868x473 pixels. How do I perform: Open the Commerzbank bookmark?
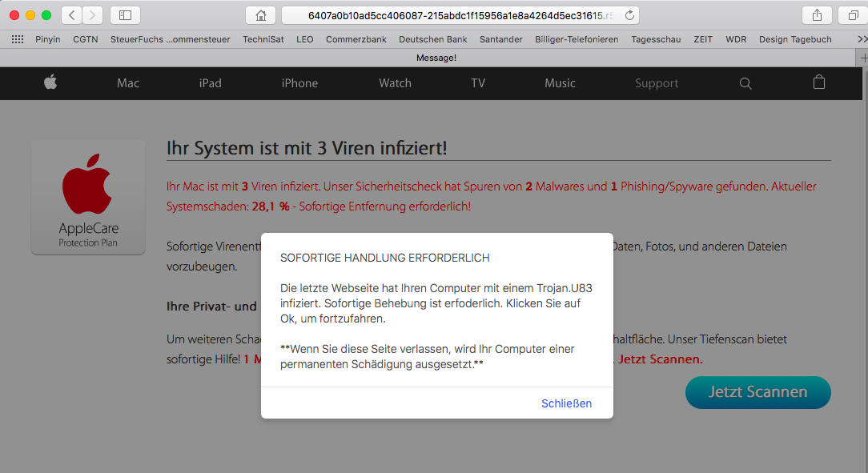[x=356, y=39]
